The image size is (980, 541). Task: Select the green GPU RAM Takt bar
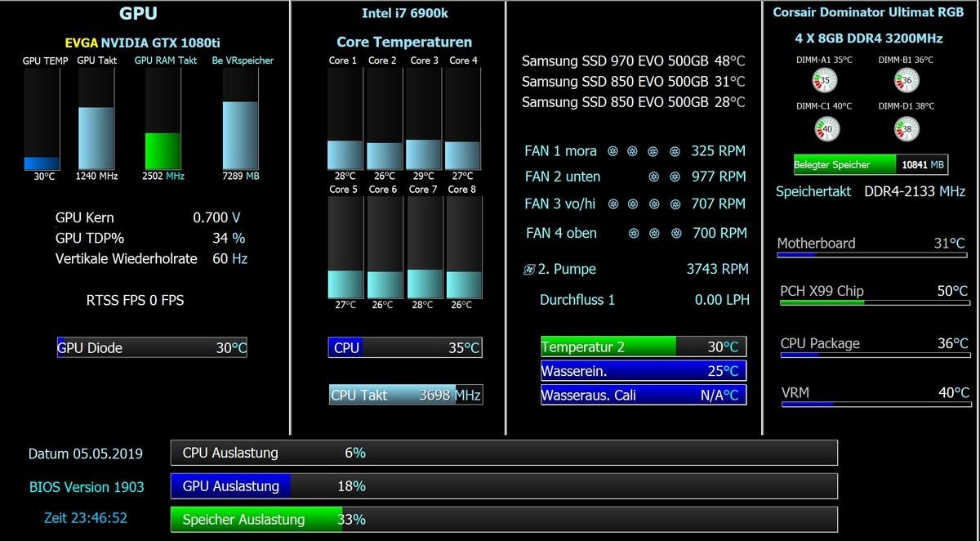[x=163, y=118]
